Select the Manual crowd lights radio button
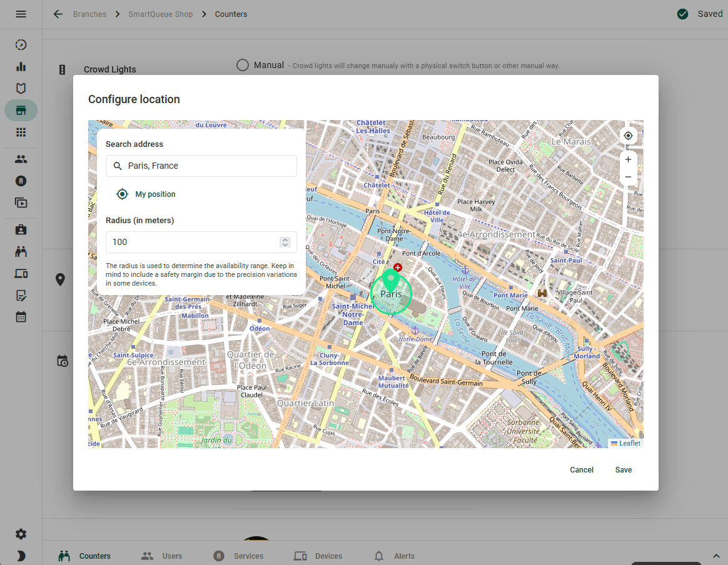The image size is (728, 565). pos(243,65)
